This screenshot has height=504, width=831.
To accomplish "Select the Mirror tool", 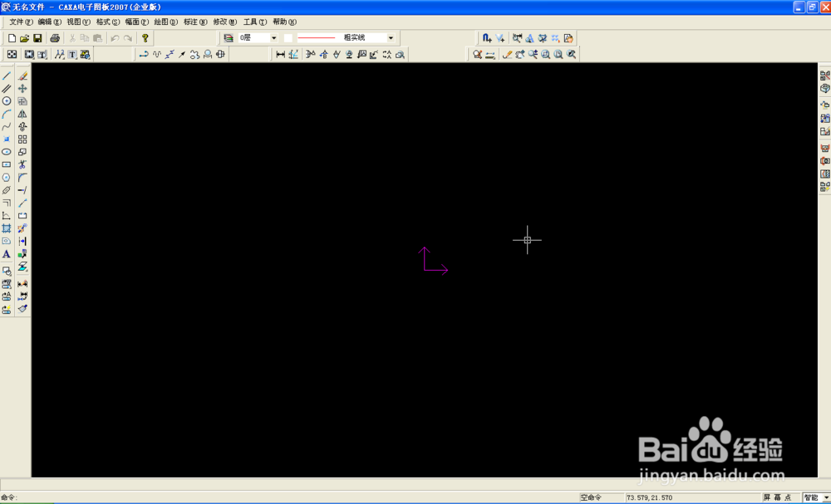I will pyautogui.click(x=22, y=114).
